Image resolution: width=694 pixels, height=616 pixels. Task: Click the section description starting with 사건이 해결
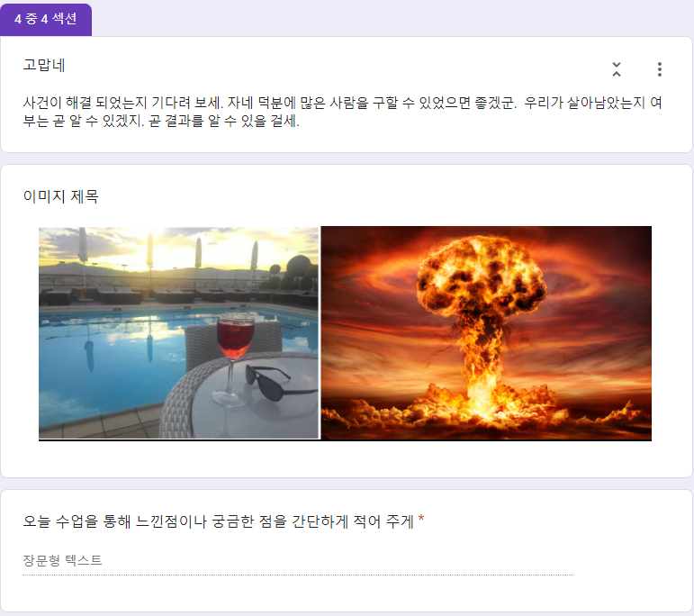[x=342, y=112]
